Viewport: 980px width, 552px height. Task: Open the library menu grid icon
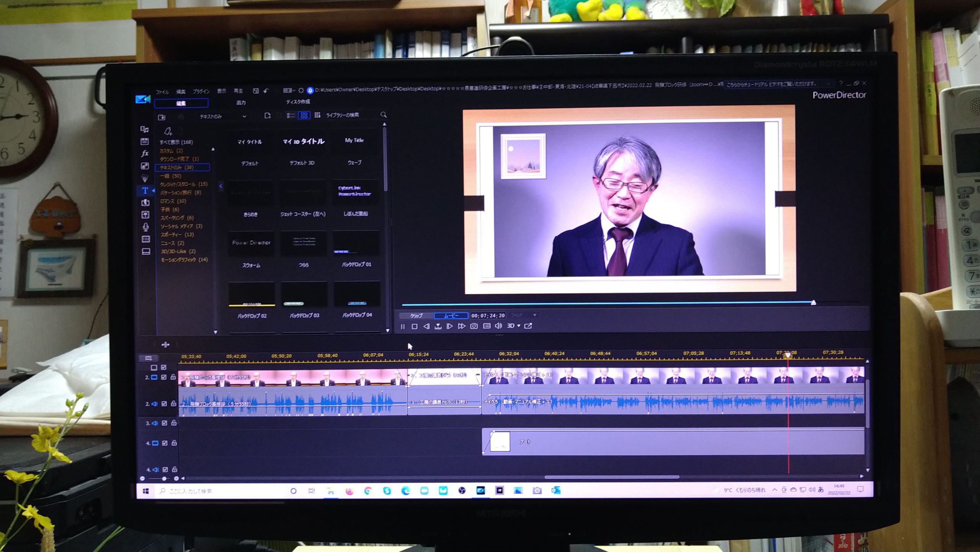pos(317,115)
